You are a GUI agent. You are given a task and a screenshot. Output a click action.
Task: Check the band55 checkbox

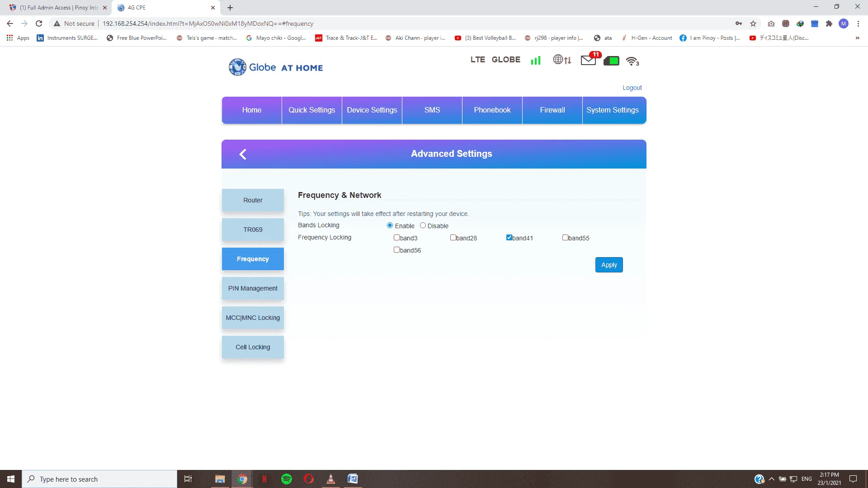coord(565,238)
